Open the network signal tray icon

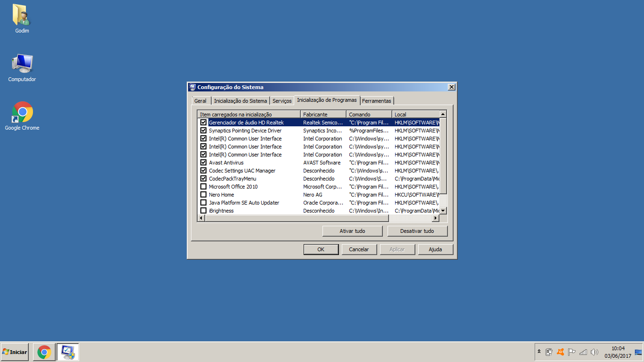[x=583, y=352]
